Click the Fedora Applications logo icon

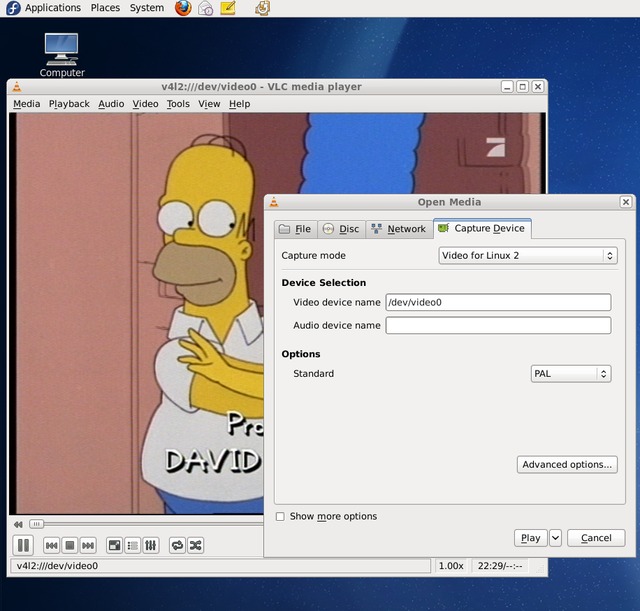[13, 8]
